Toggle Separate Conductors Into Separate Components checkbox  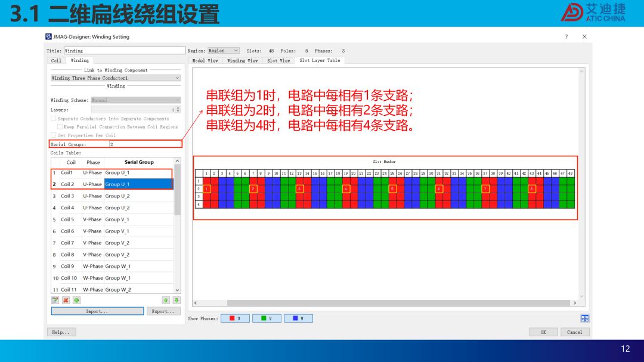(54, 118)
